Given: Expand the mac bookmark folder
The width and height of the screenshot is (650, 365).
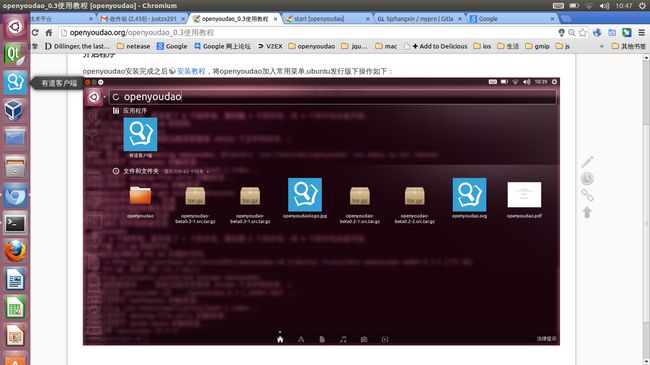Looking at the screenshot, I should (386, 46).
